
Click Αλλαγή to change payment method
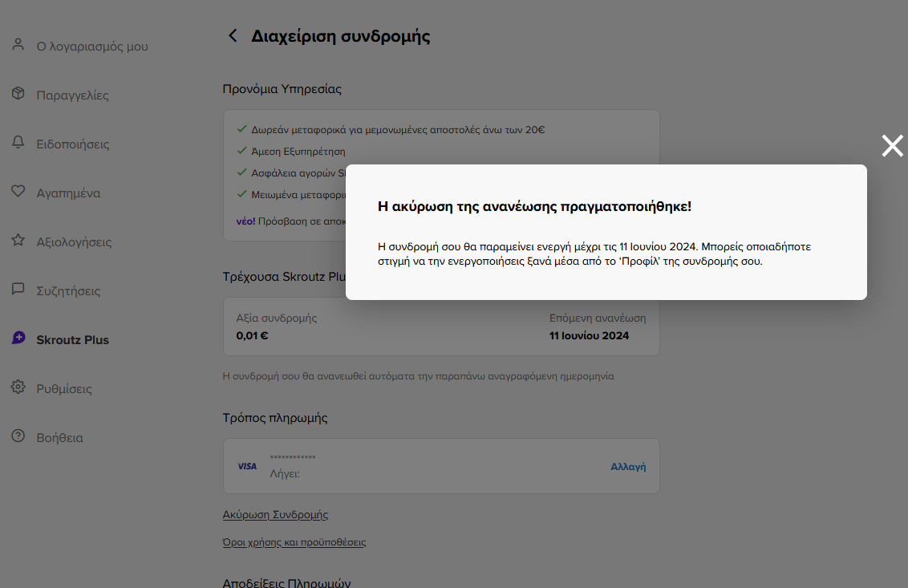pos(628,466)
